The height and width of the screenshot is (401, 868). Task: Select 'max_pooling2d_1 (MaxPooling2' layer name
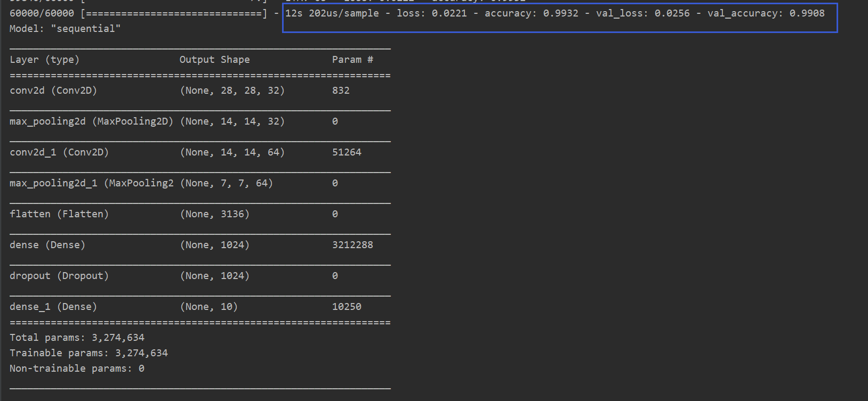(x=92, y=183)
